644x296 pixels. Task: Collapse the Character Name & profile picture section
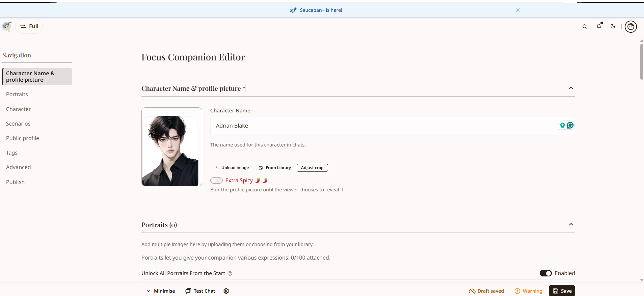pos(571,88)
